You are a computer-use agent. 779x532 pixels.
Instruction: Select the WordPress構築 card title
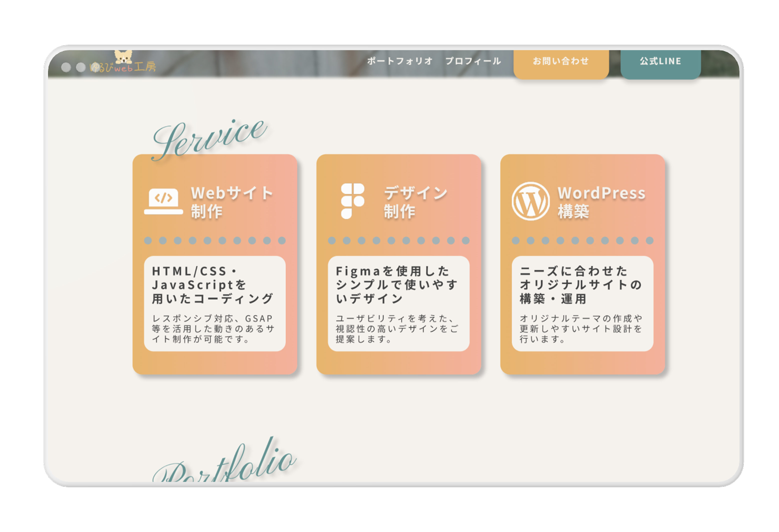[601, 202]
